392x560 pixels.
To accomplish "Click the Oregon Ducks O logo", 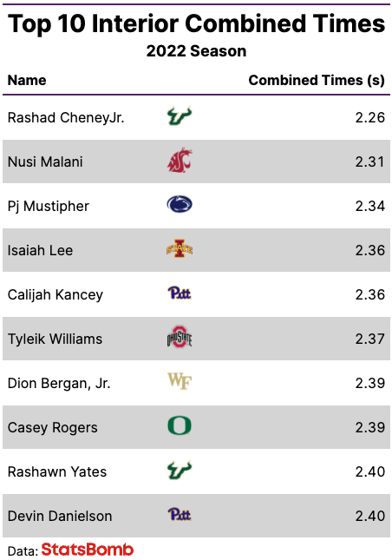I will tap(180, 425).
